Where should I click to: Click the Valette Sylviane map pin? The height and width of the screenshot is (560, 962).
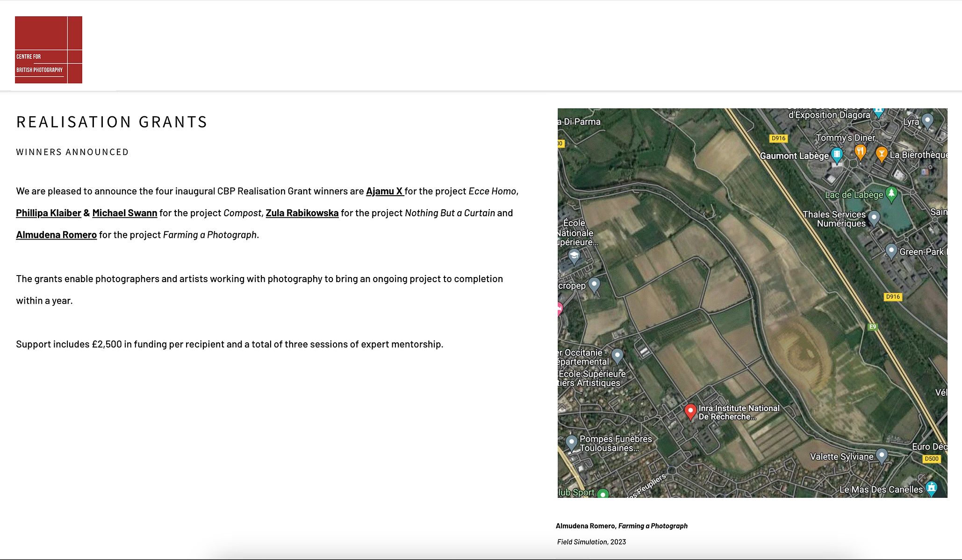[x=882, y=455]
